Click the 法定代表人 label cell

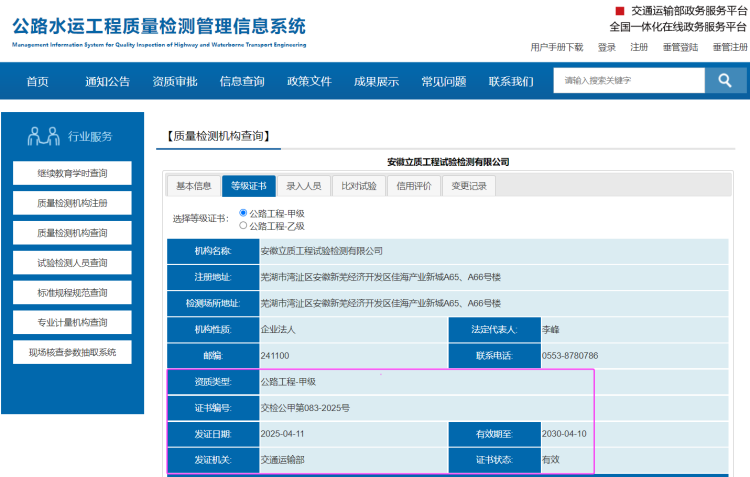tap(495, 330)
